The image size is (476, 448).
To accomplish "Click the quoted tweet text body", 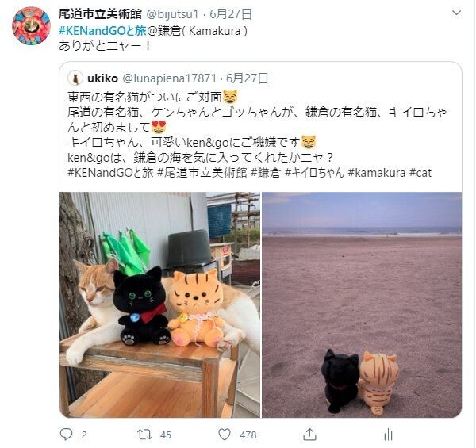I will (x=257, y=135).
